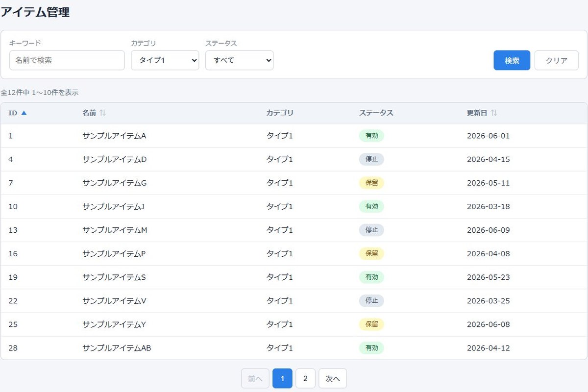Select the row named サンプルアイテムV

(x=294, y=300)
